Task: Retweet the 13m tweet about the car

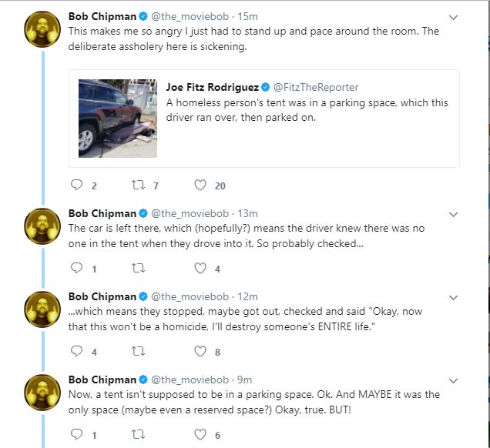Action: click(138, 268)
